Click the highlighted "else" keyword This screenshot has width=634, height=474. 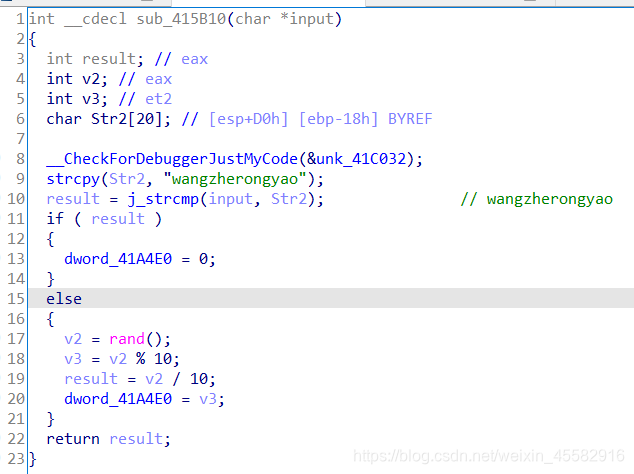(x=64, y=299)
